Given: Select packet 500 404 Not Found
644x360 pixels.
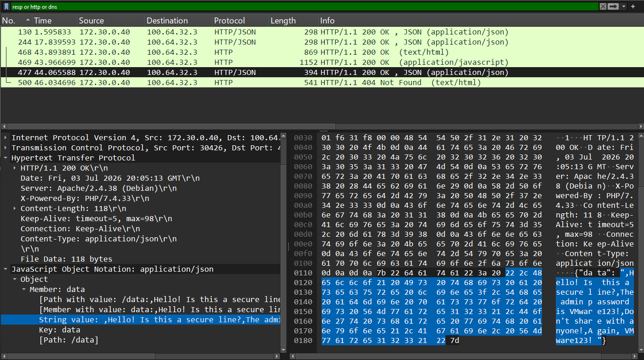Looking at the screenshot, I should click(x=322, y=83).
